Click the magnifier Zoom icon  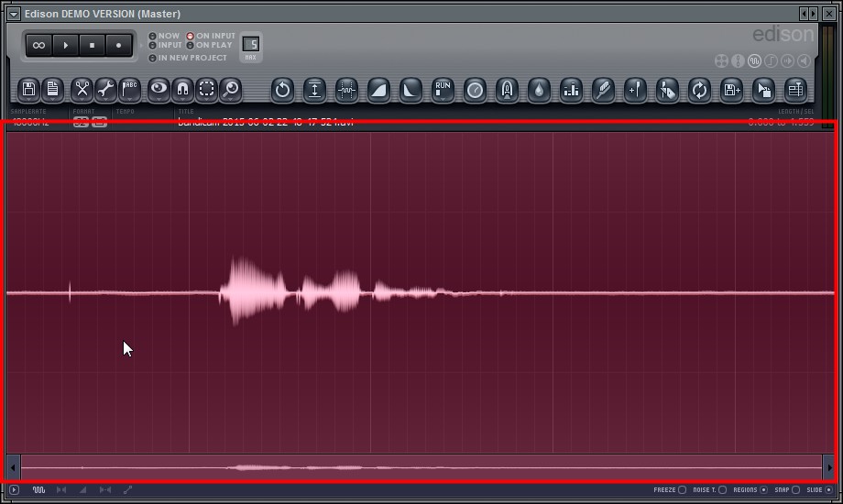coord(231,89)
